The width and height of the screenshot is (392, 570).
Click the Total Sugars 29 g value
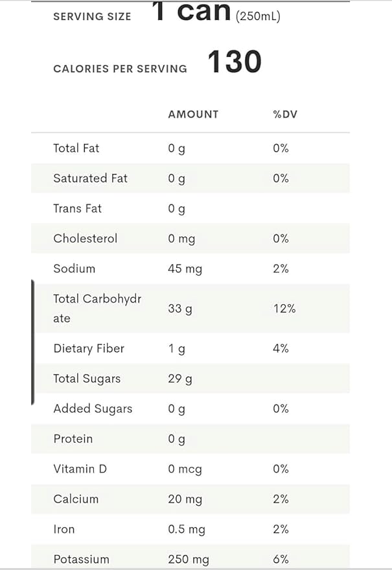(180, 379)
